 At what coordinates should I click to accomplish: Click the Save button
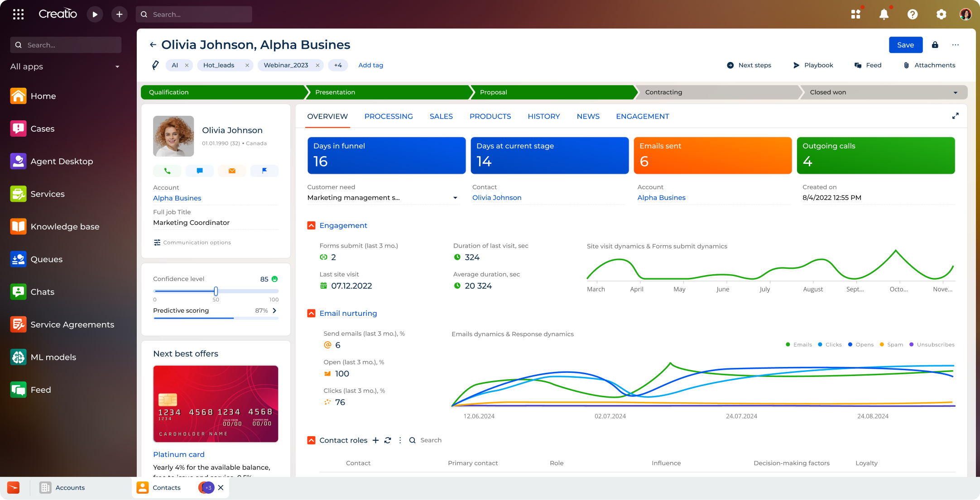[x=905, y=45]
